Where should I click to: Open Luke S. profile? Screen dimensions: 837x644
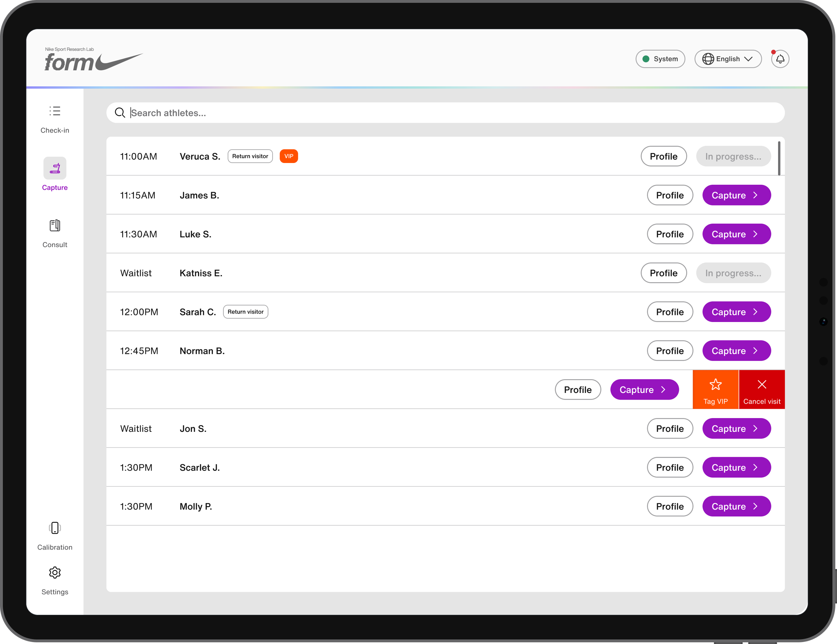point(670,234)
